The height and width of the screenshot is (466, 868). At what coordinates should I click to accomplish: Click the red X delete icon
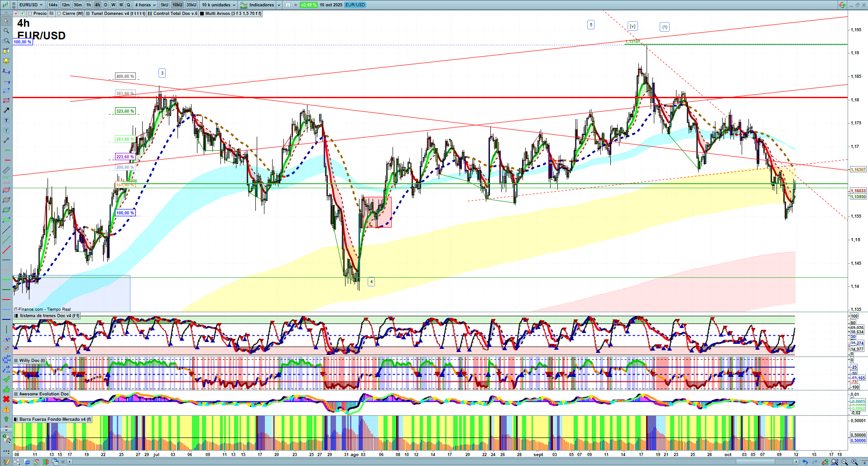click(6, 399)
